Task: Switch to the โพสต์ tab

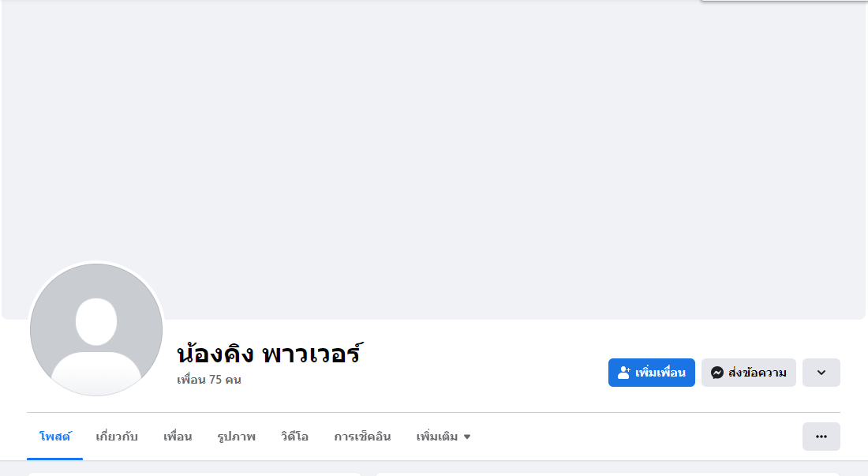Action: point(54,437)
